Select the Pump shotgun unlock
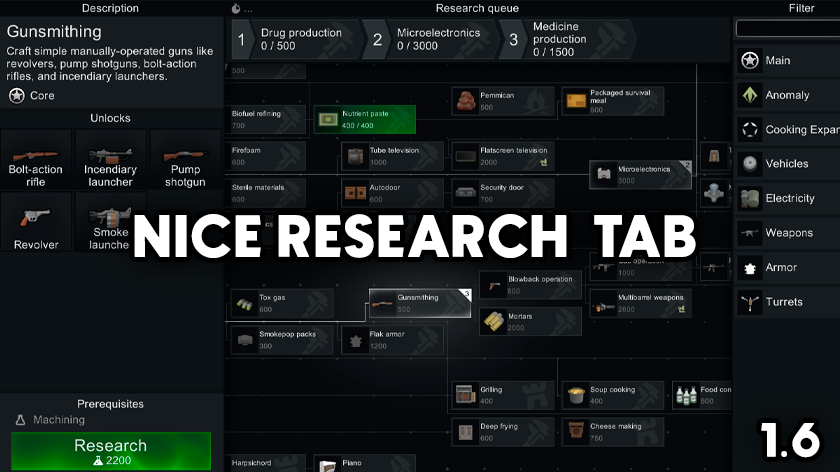Screen dimensions: 840x472 tap(185, 159)
